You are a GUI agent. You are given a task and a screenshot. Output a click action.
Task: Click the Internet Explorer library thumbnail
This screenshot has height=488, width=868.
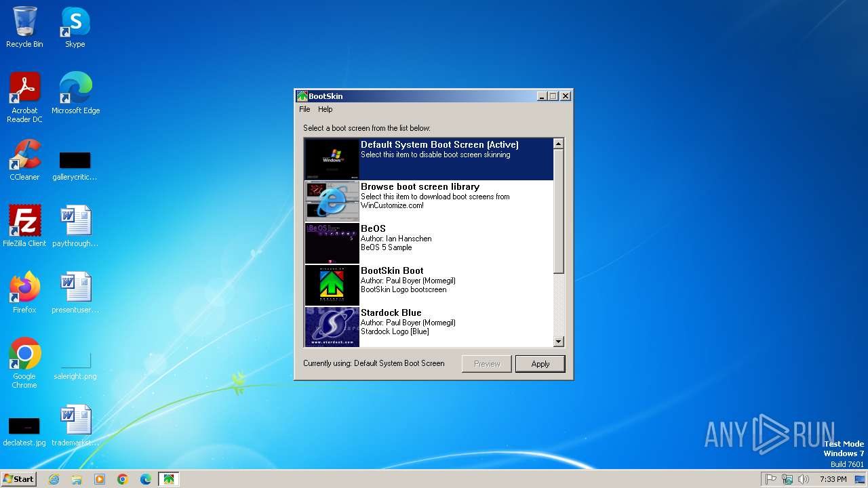point(332,201)
